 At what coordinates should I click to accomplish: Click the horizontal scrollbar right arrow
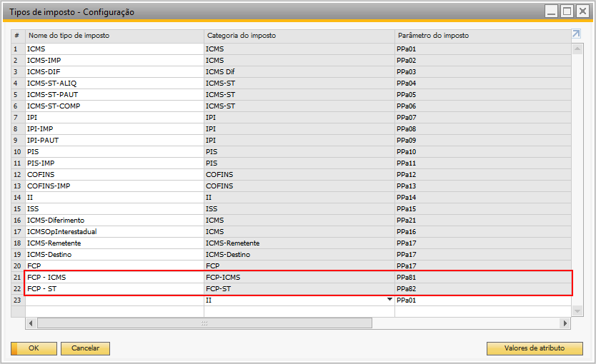[x=565, y=323]
